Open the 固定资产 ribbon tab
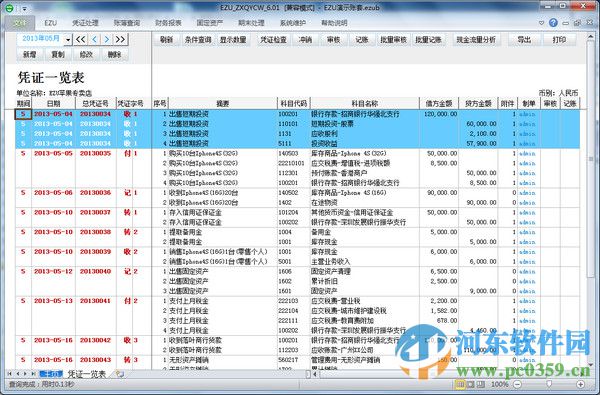600x395 pixels. [x=210, y=23]
